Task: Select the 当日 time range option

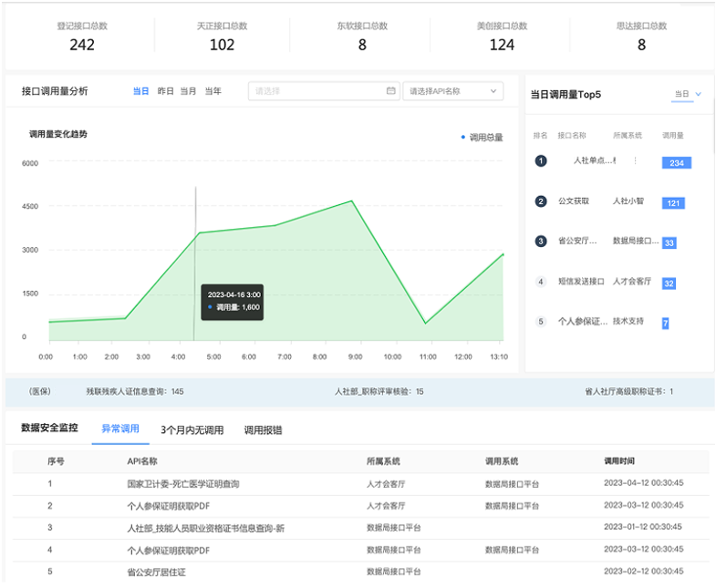Action: click(140, 91)
